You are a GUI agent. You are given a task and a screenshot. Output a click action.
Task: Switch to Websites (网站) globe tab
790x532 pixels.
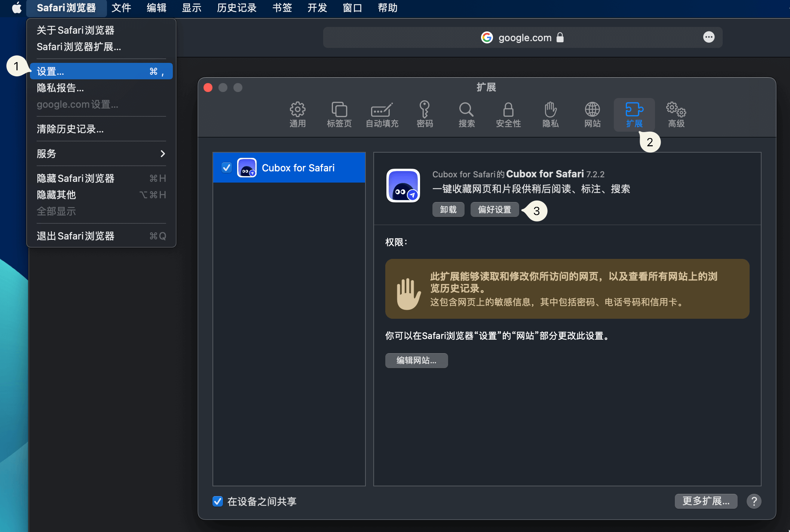point(592,114)
